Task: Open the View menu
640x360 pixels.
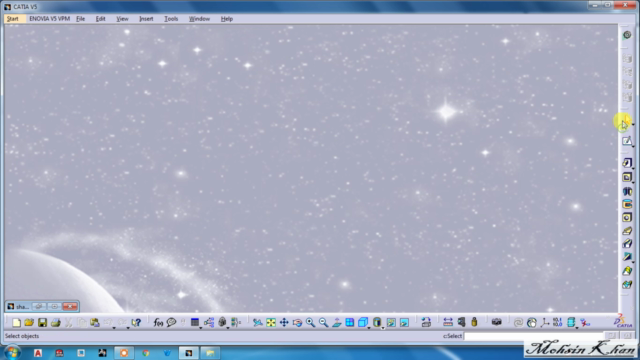Action: point(122,19)
